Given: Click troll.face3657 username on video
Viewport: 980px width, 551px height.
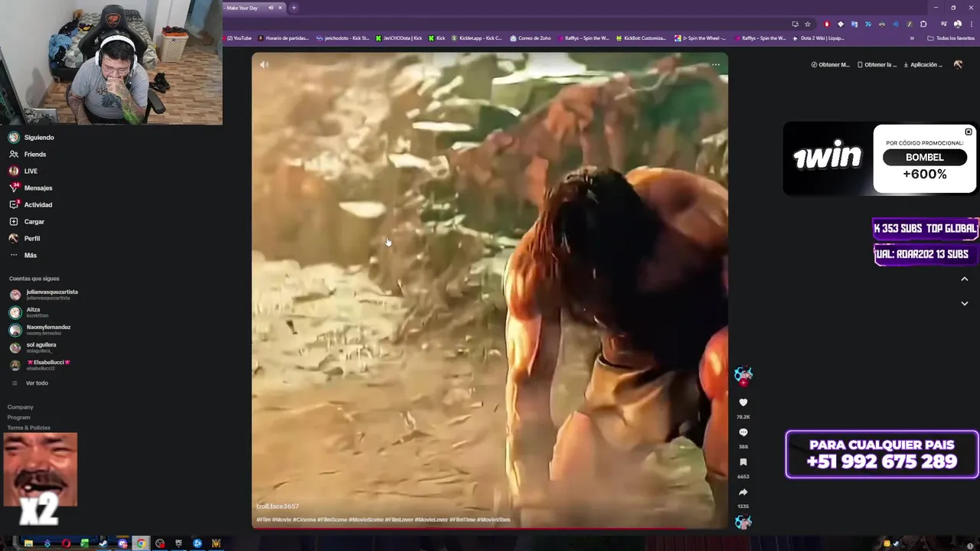Looking at the screenshot, I should pos(278,507).
